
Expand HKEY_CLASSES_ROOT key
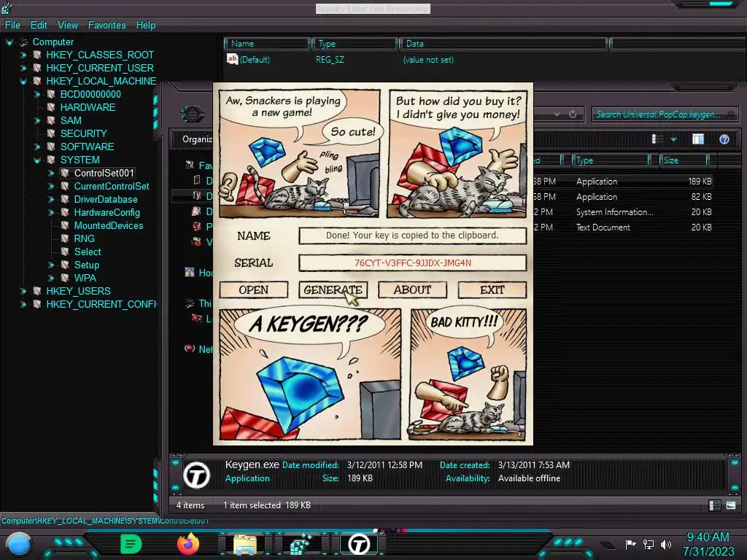[x=23, y=55]
